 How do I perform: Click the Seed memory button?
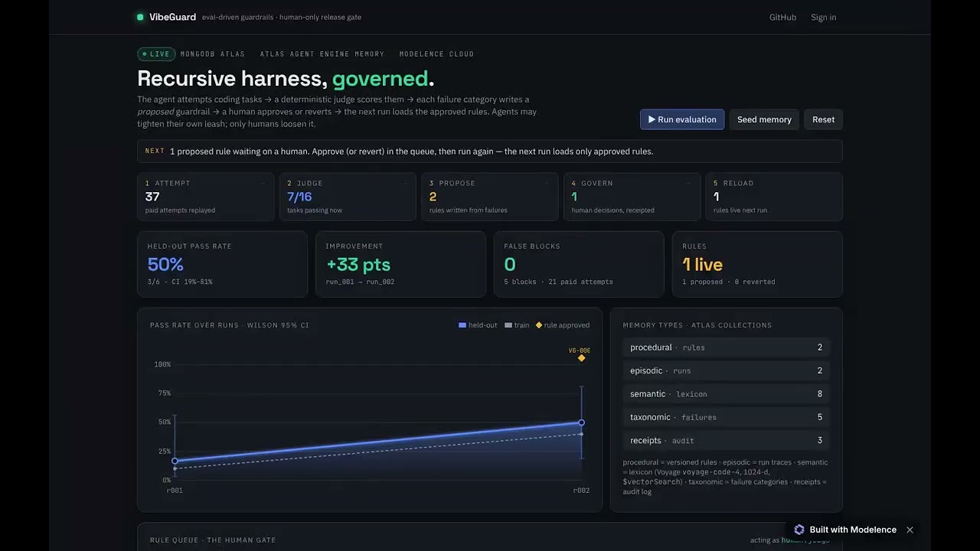[764, 119]
